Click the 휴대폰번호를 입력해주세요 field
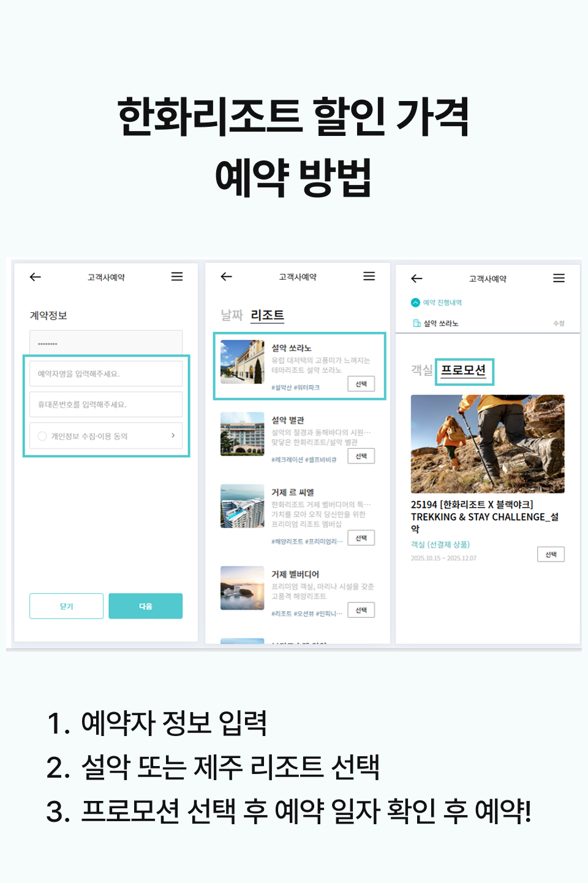Viewport: 588px width, 883px height. 106,404
